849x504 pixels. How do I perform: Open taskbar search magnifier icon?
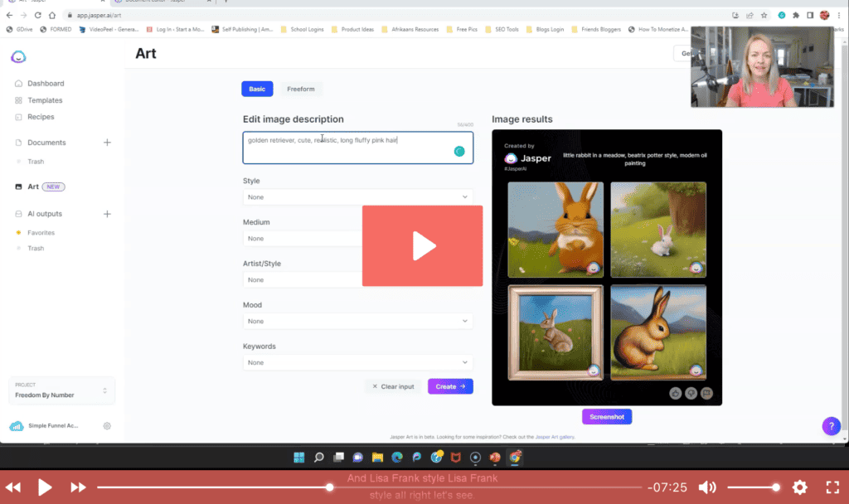coord(319,458)
